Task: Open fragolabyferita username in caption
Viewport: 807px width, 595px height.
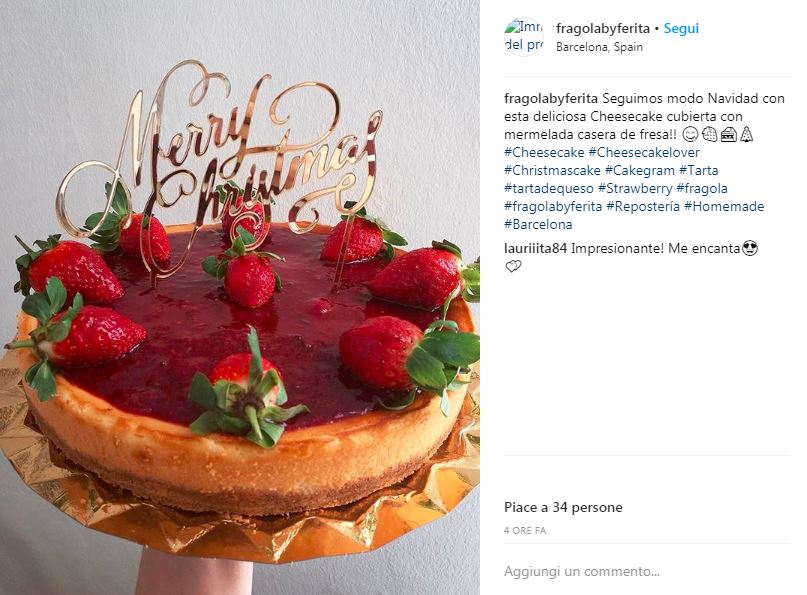Action: (551, 98)
